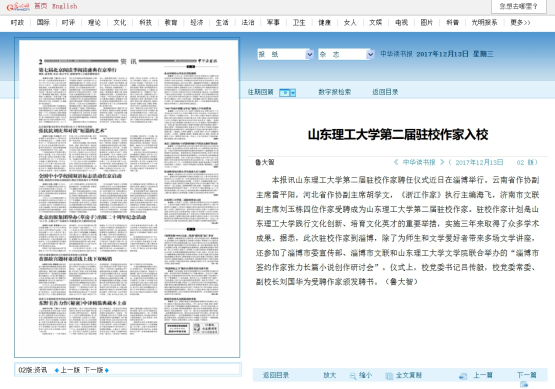Open the 文化 nav menu item
Viewport: 555px width, 389px height.
click(120, 23)
